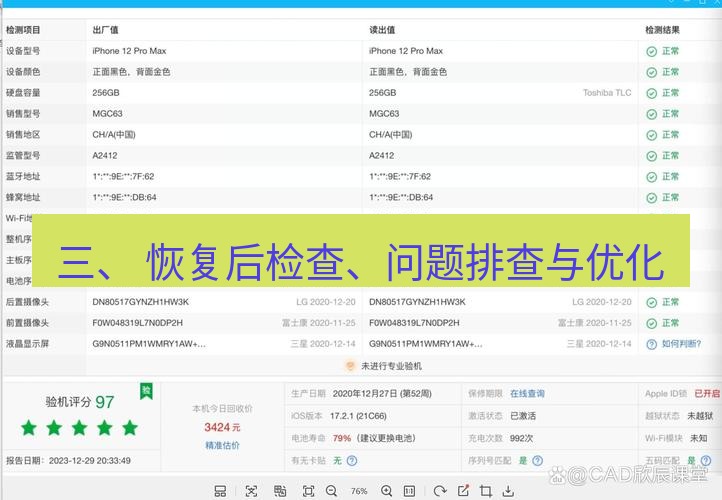Rotate the image clockwise
This screenshot has width=722, height=500.
click(x=440, y=491)
